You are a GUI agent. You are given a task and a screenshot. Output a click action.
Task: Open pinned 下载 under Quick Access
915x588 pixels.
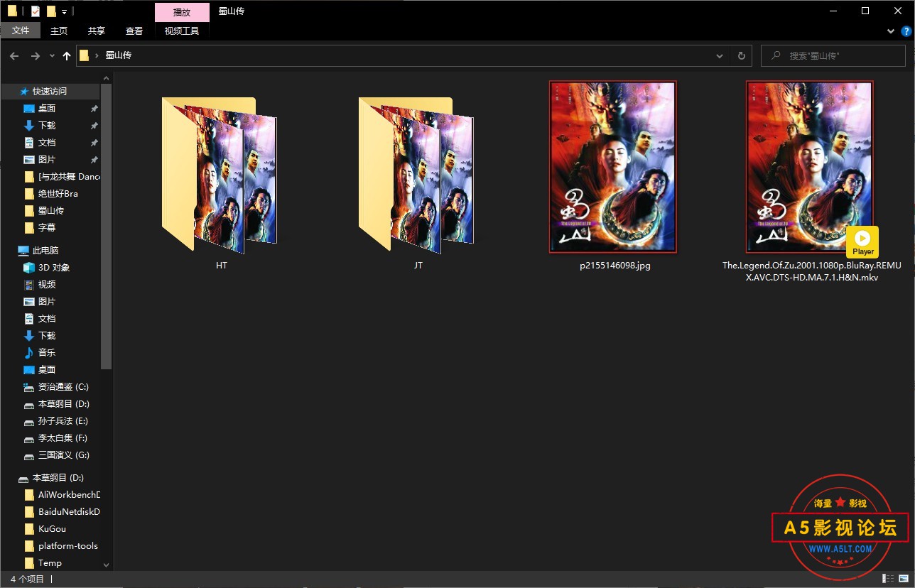coord(47,125)
